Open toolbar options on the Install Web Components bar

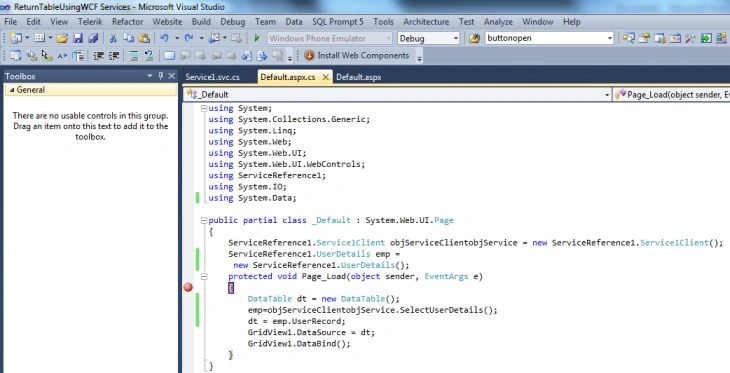tap(419, 58)
